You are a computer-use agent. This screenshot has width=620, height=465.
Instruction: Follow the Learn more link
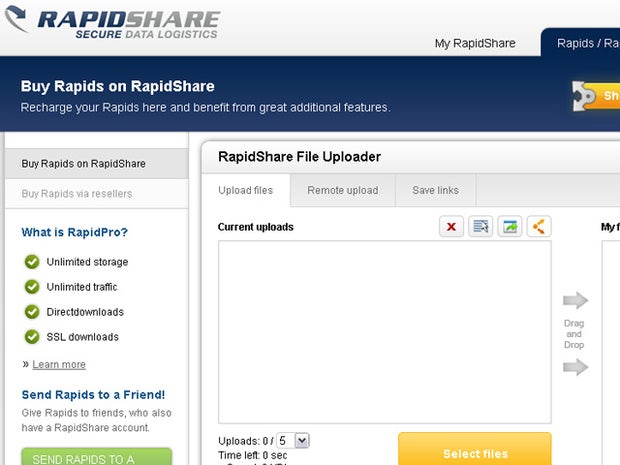coord(59,365)
